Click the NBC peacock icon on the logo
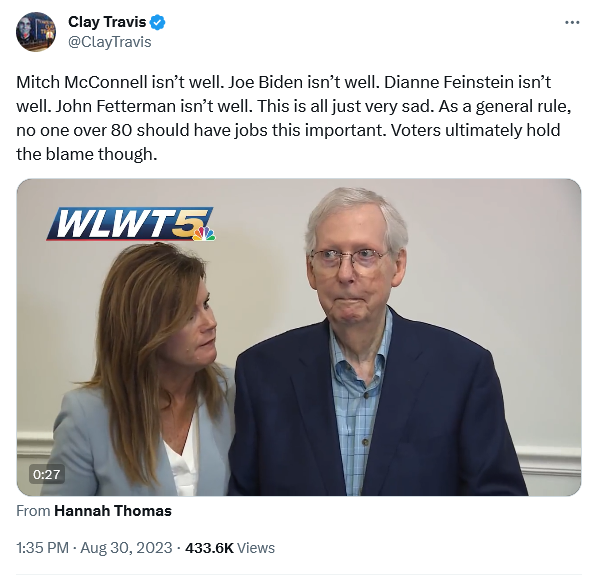 tap(204, 234)
